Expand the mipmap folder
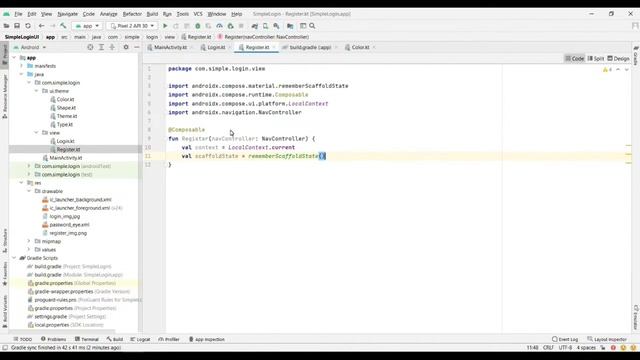Image resolution: width=640 pixels, height=360 pixels. (29, 241)
